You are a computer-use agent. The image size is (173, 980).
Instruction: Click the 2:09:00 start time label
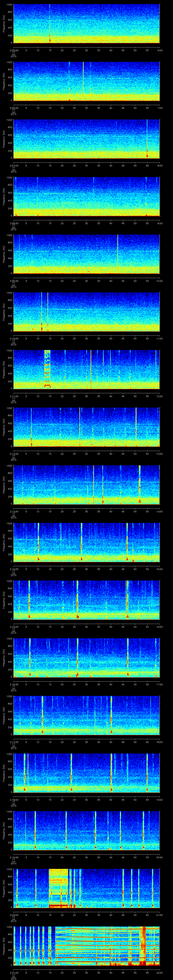14,281
